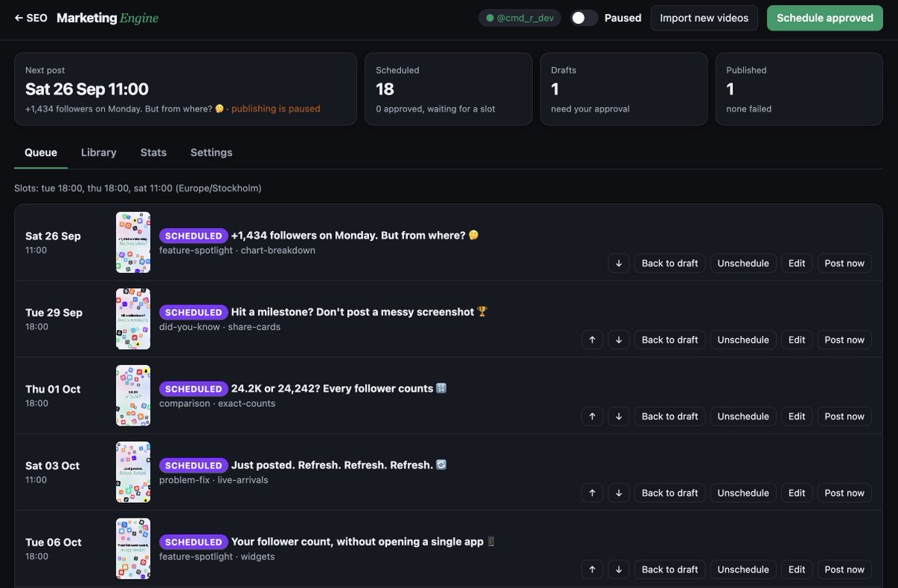Click the @cmd_r_dev account badge

[x=520, y=18]
